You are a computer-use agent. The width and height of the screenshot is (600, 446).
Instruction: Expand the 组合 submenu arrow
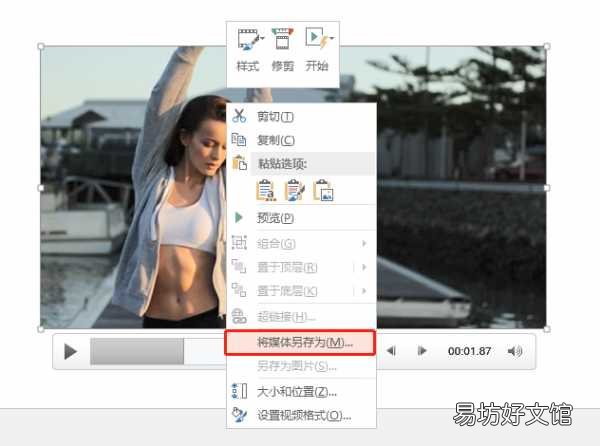(364, 243)
